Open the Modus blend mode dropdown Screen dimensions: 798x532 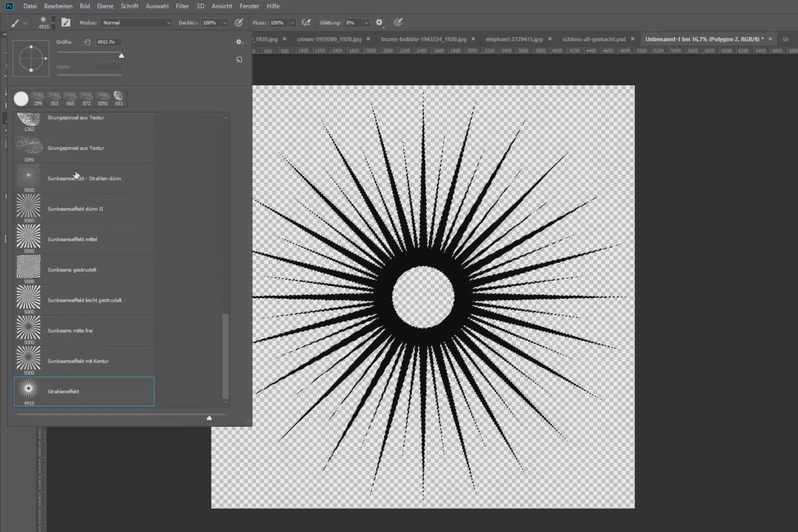click(136, 23)
